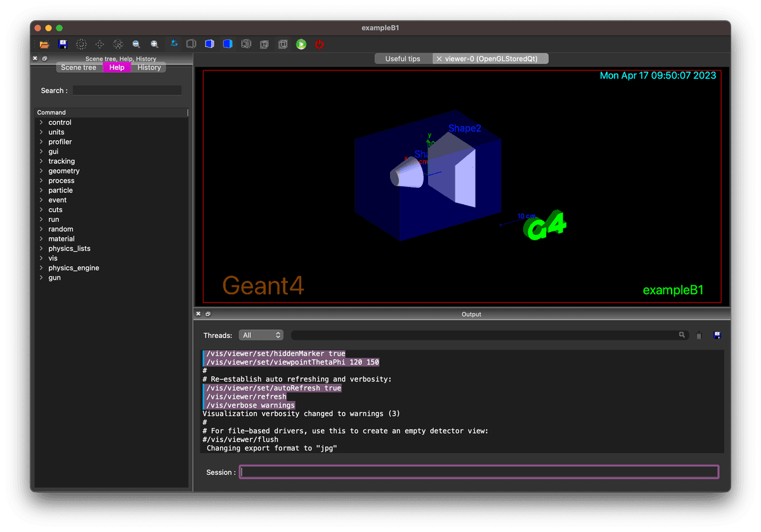
Task: Float the Output dock panel
Action: [x=207, y=314]
